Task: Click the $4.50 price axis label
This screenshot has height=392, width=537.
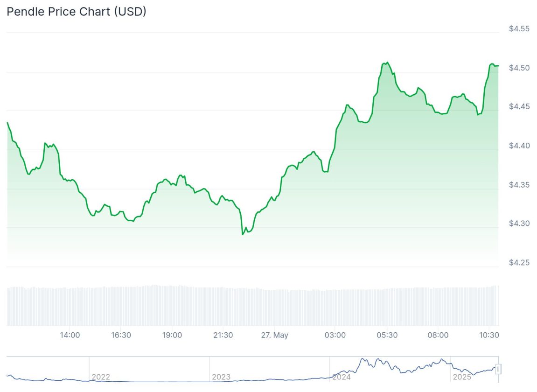Action: 519,68
